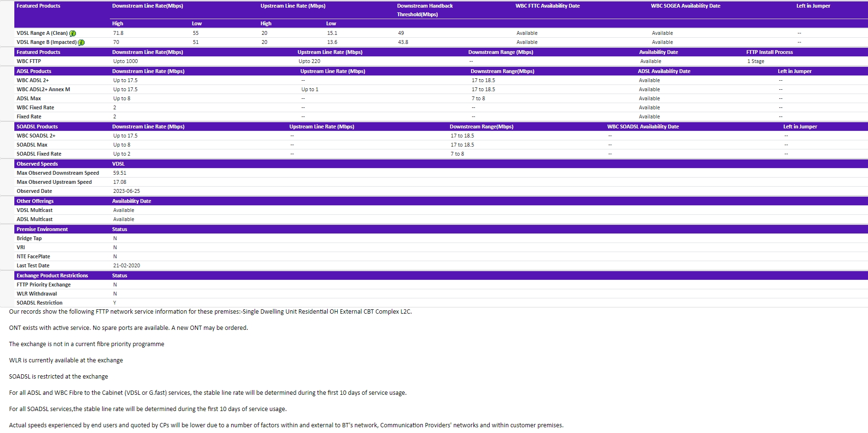
Task: Select the Max Observed Downstream Speed label
Action: click(x=58, y=173)
